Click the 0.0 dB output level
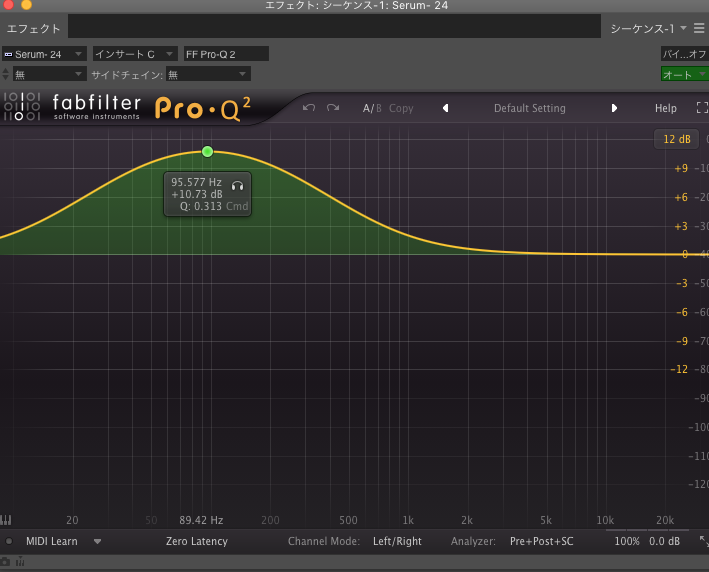This screenshot has height=572, width=709. click(664, 541)
